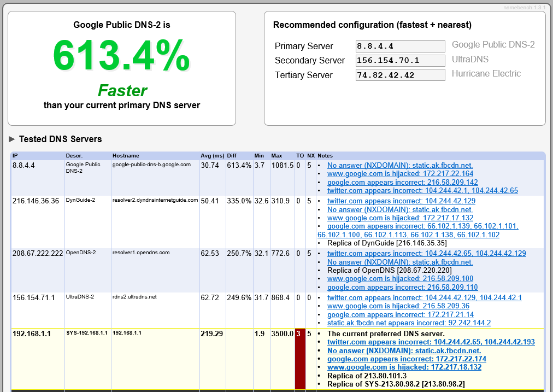The image size is (553, 392).
Task: Click the Secondary Server field 156.154.70.1
Action: tap(401, 60)
